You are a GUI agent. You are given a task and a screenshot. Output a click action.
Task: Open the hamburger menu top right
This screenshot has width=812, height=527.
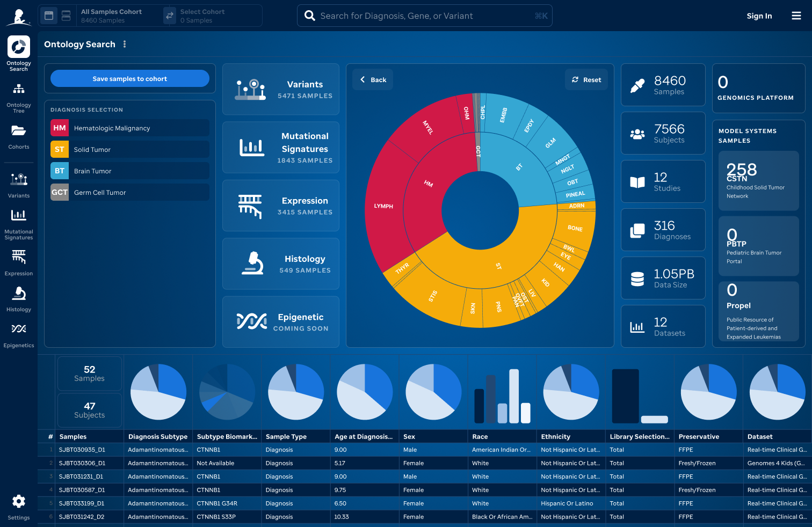coord(796,16)
